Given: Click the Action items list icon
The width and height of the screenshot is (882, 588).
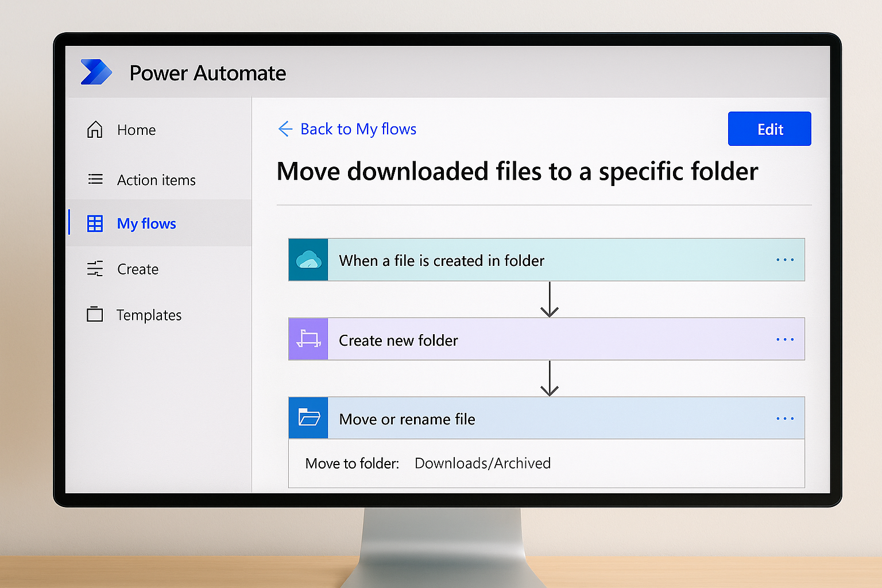Looking at the screenshot, I should coord(95,180).
